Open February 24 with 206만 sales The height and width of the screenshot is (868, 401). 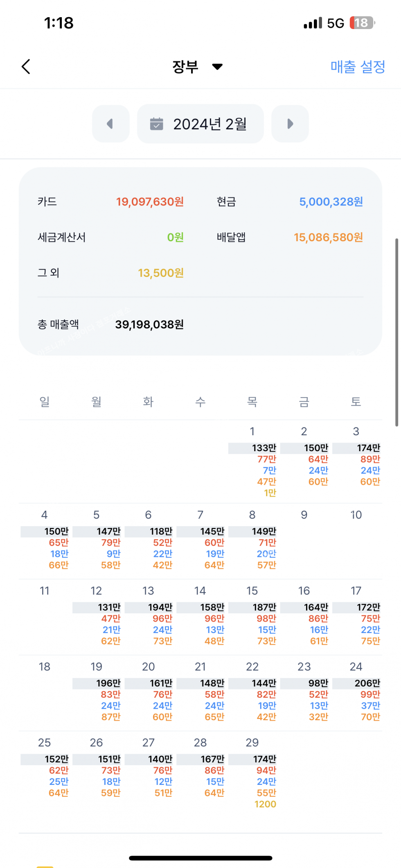(356, 692)
